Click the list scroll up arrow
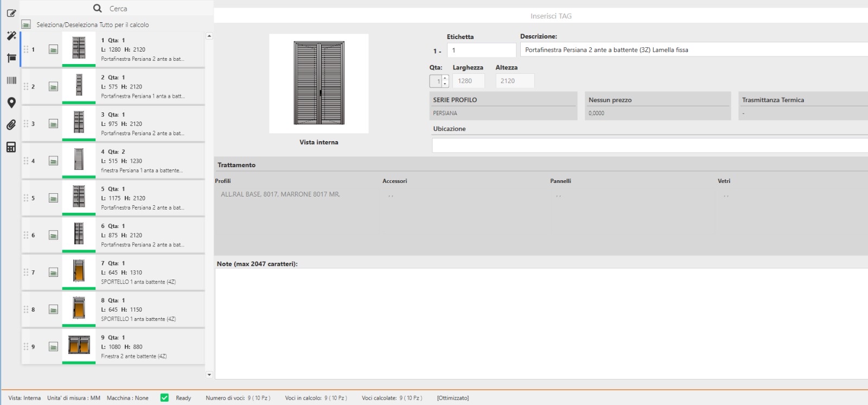Image resolution: width=868 pixels, height=405 pixels. tap(209, 36)
